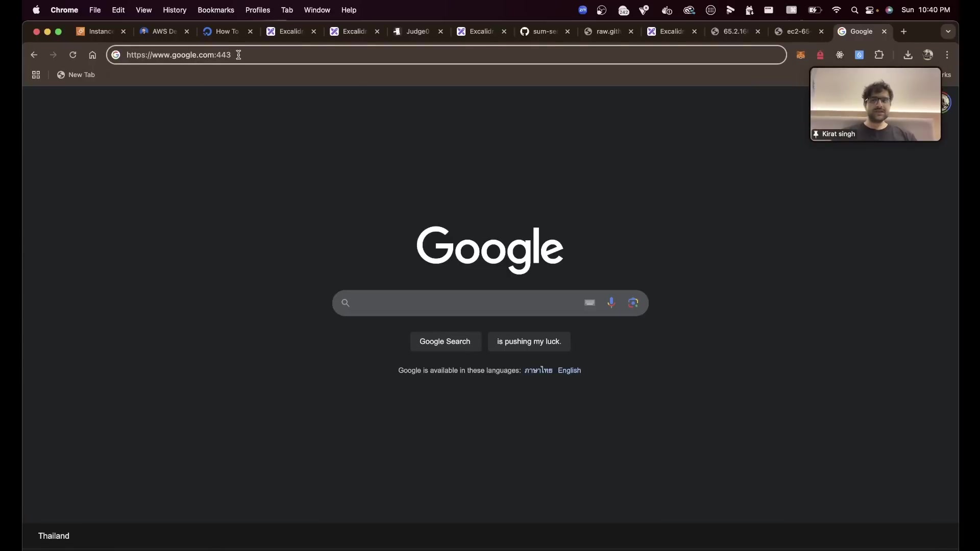Image resolution: width=980 pixels, height=551 pixels.
Task: Open the Edit menu
Action: pos(118,10)
